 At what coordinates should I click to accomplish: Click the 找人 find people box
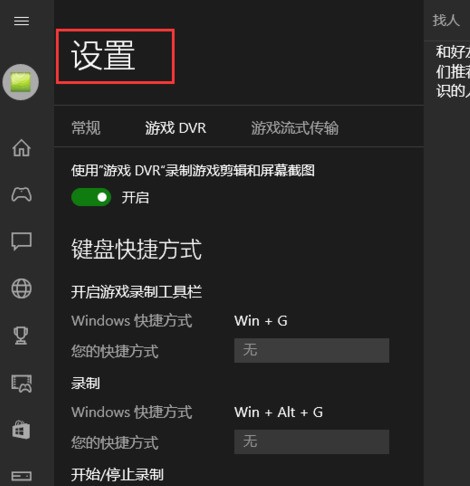[x=447, y=20]
